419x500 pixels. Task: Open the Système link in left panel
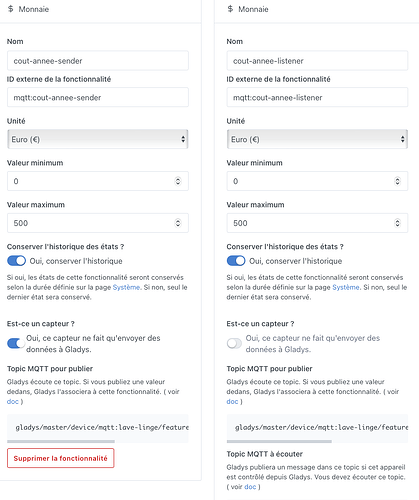(x=126, y=287)
